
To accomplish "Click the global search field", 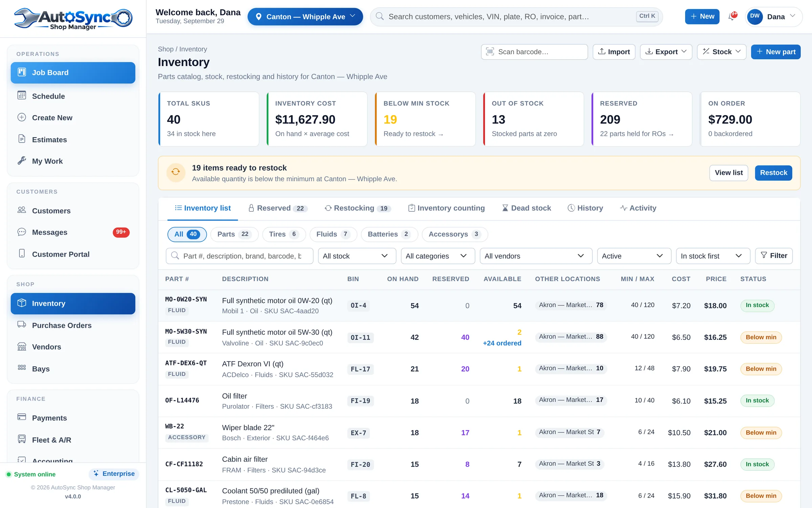I will (x=516, y=17).
